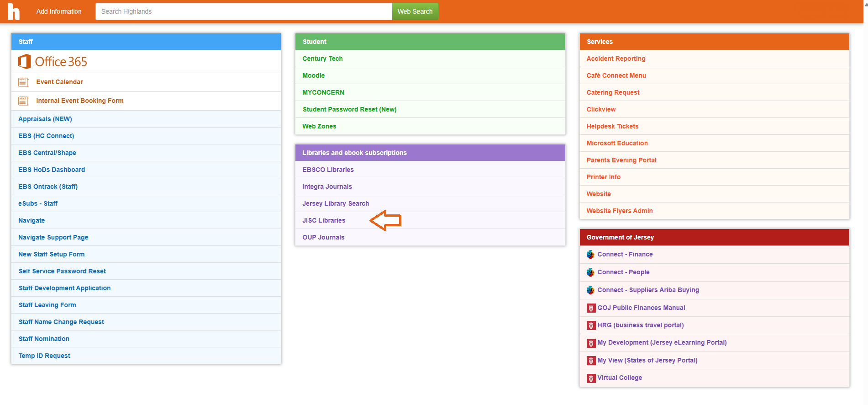The height and width of the screenshot is (405, 868).
Task: Open the JISC Libraries link
Action: tap(324, 220)
